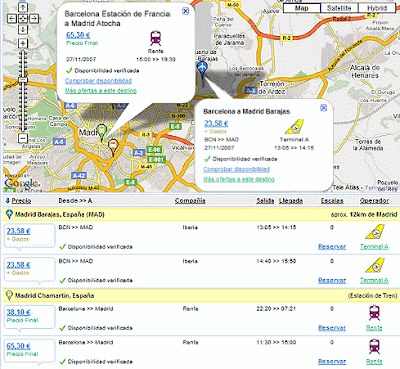This screenshot has width=400, height=369.
Task: Zoom out with the minus button
Action: [23, 138]
